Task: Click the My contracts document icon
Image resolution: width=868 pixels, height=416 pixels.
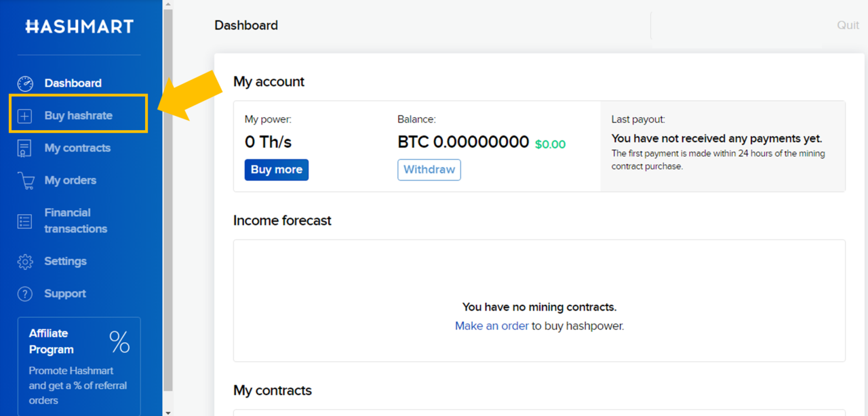Action: click(x=24, y=148)
